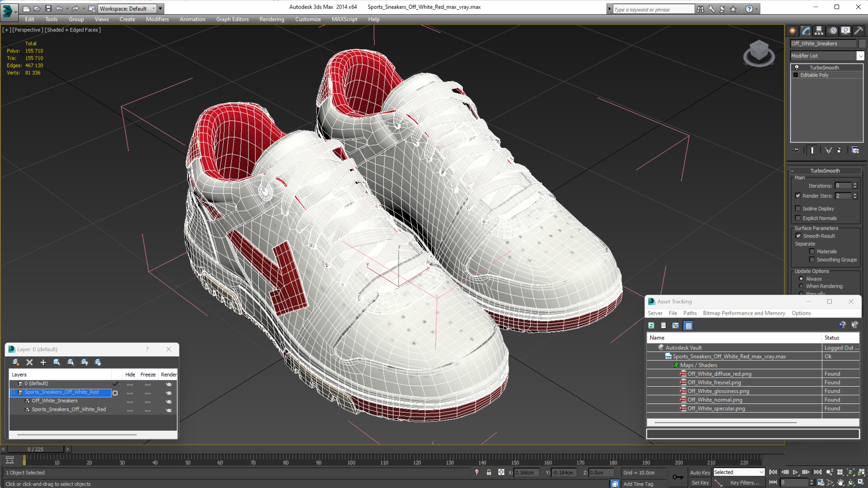This screenshot has height=488, width=868.
Task: Click Iterations spinner arrows
Action: click(x=855, y=185)
